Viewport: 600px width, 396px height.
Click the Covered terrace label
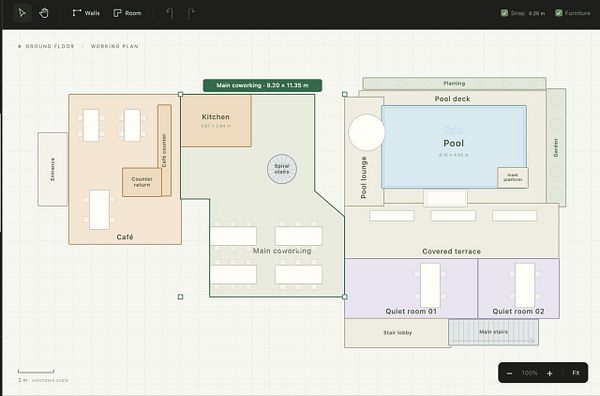(x=452, y=251)
